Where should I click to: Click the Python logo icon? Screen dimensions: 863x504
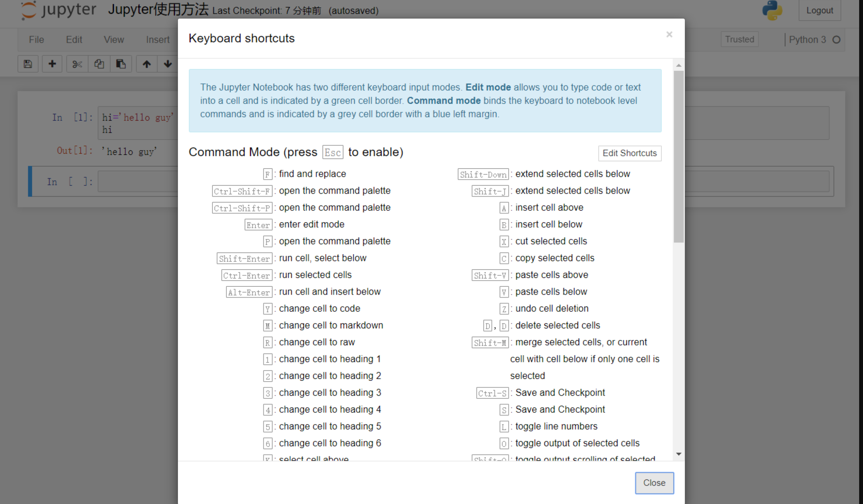pos(772,10)
